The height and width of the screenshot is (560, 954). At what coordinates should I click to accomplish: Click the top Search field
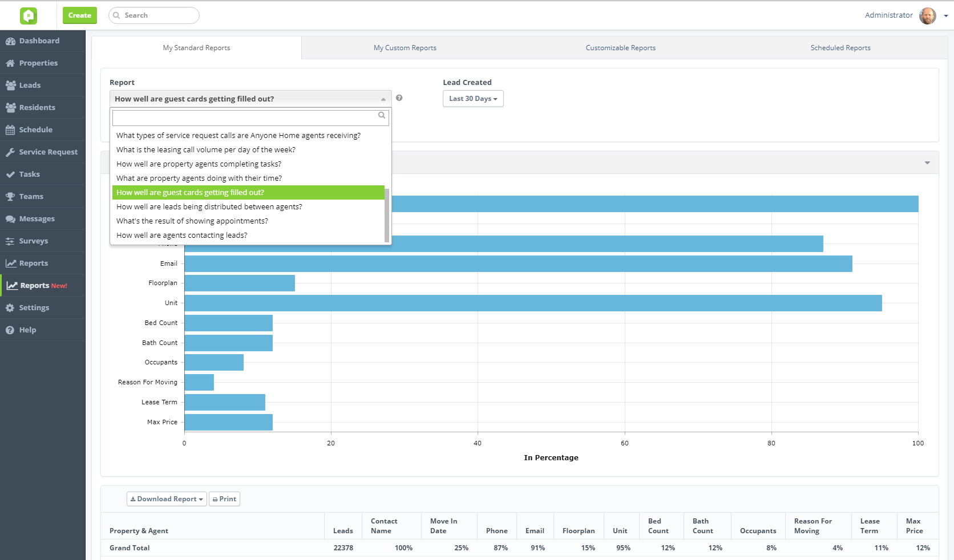(x=154, y=15)
